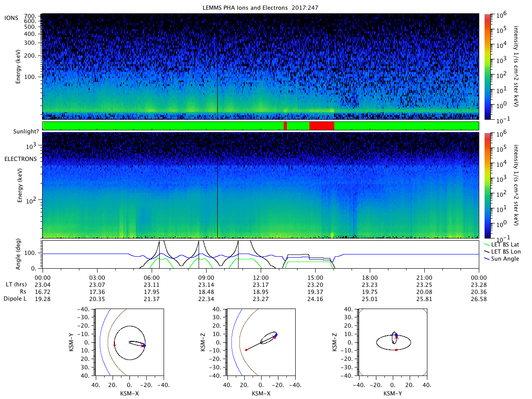The image size is (532, 399).
Task: Click the vertical black marker in electrons panel
Action: (217, 185)
